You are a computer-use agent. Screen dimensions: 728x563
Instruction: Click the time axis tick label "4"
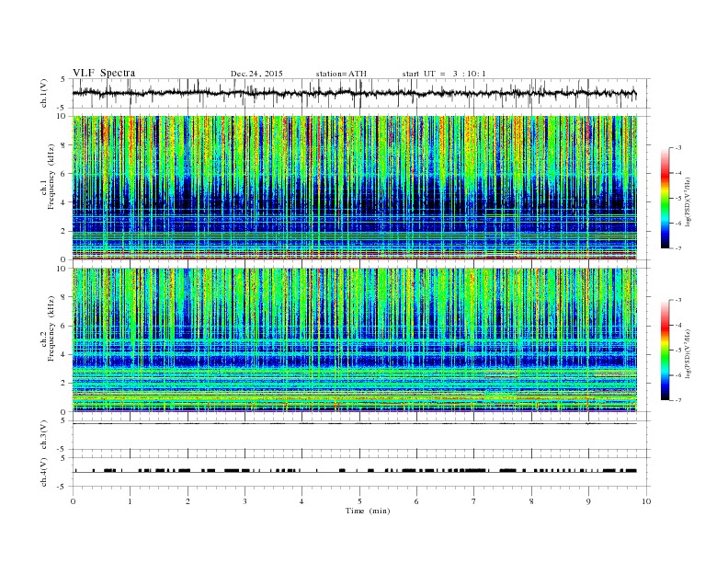point(302,501)
